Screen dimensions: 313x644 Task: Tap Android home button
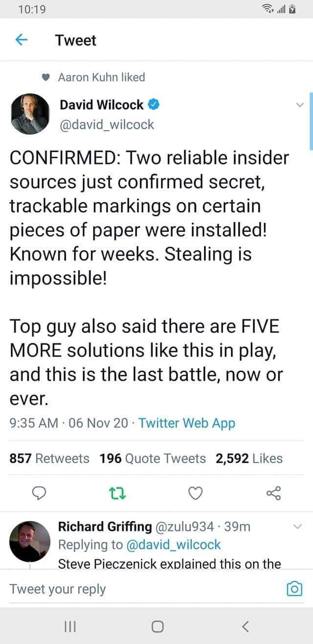pyautogui.click(x=156, y=626)
